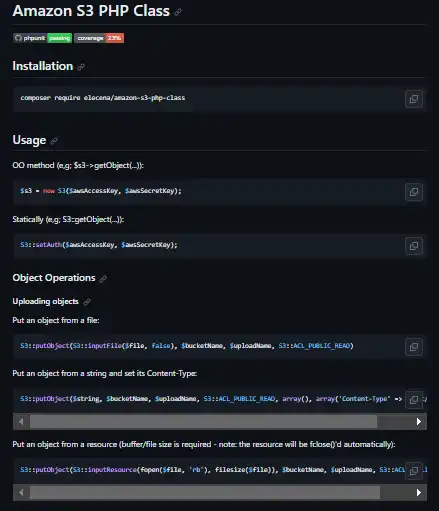Copy the new S3 constructor snippet
Screen dimensions: 439x511
[414, 192]
